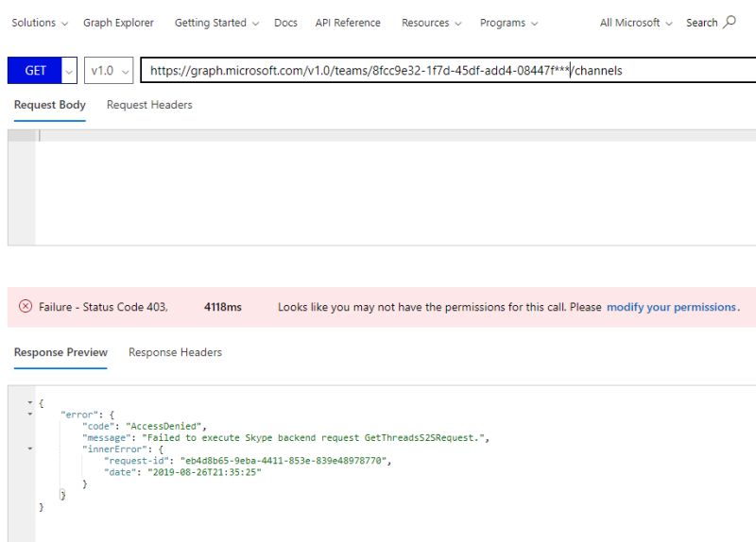Collapse the root JSON object arrow
The height and width of the screenshot is (542, 756).
pos(30,402)
